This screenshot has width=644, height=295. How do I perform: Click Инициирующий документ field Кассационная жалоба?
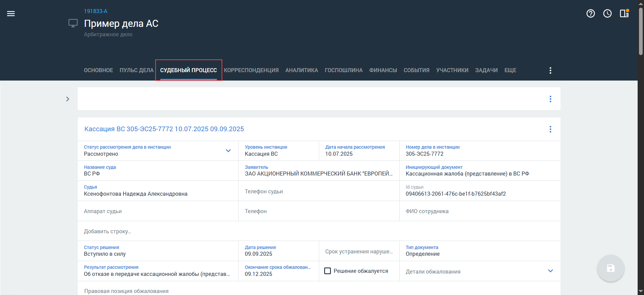(x=480, y=170)
